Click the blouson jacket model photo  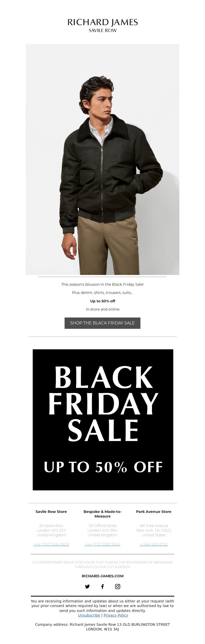tap(102, 160)
